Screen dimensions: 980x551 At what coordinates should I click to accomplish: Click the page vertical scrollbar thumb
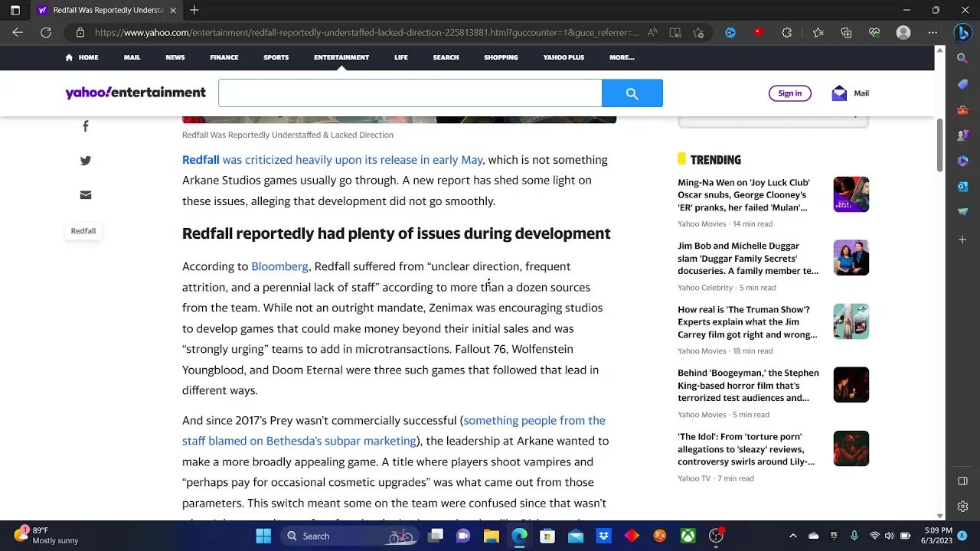click(x=940, y=145)
